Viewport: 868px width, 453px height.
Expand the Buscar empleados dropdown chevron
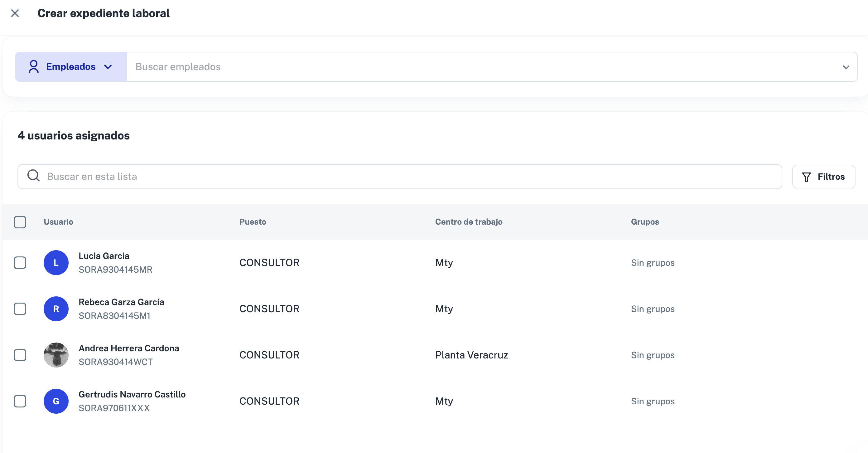[846, 67]
